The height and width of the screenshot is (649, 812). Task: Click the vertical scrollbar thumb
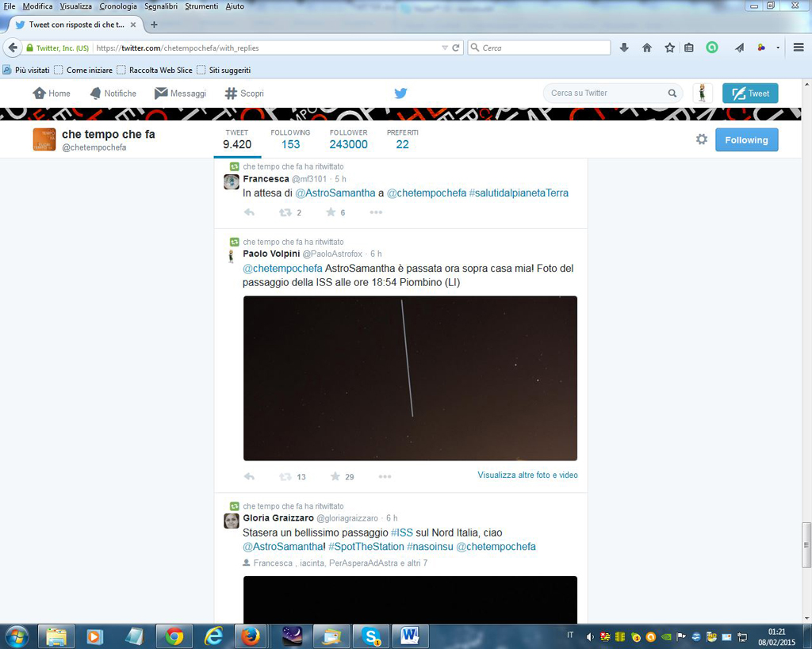pos(806,545)
